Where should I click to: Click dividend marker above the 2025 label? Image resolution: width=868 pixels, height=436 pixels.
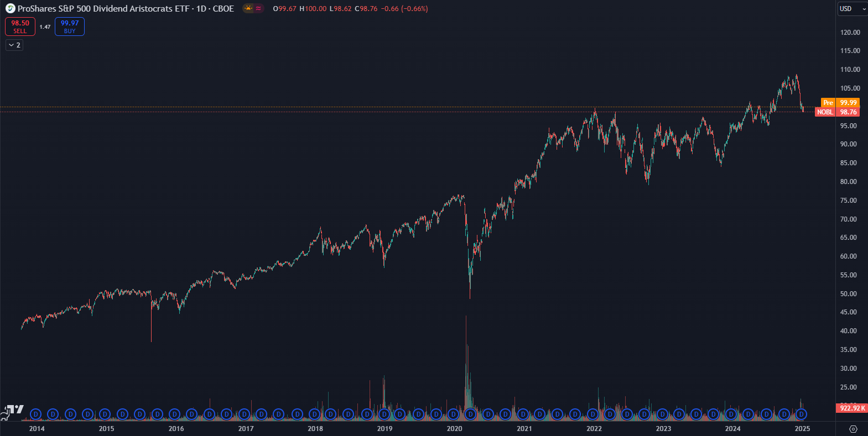click(801, 414)
